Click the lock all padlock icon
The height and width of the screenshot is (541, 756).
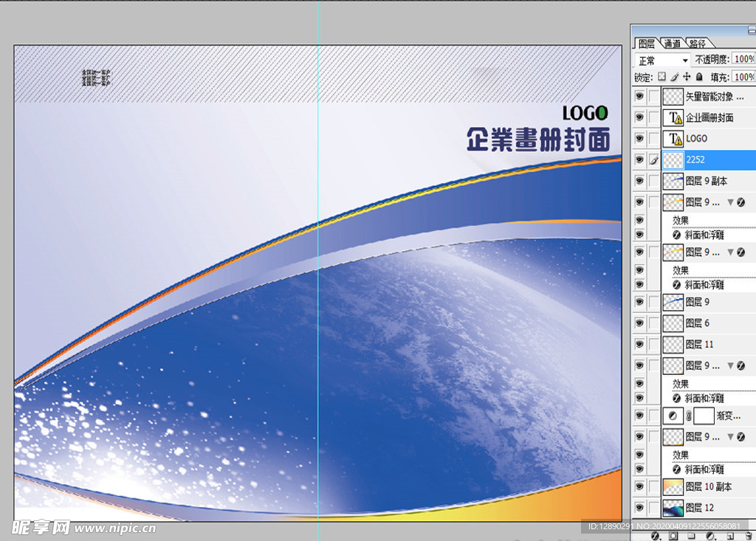click(699, 77)
